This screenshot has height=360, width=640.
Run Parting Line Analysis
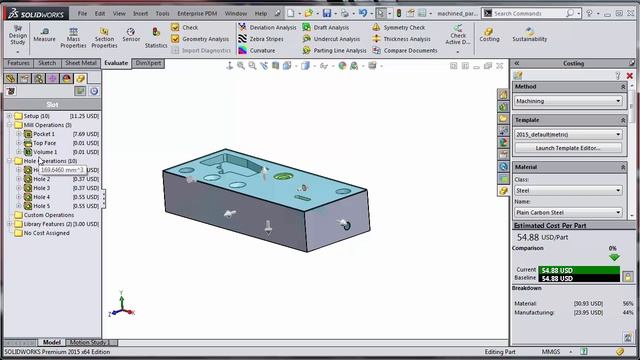point(334,50)
